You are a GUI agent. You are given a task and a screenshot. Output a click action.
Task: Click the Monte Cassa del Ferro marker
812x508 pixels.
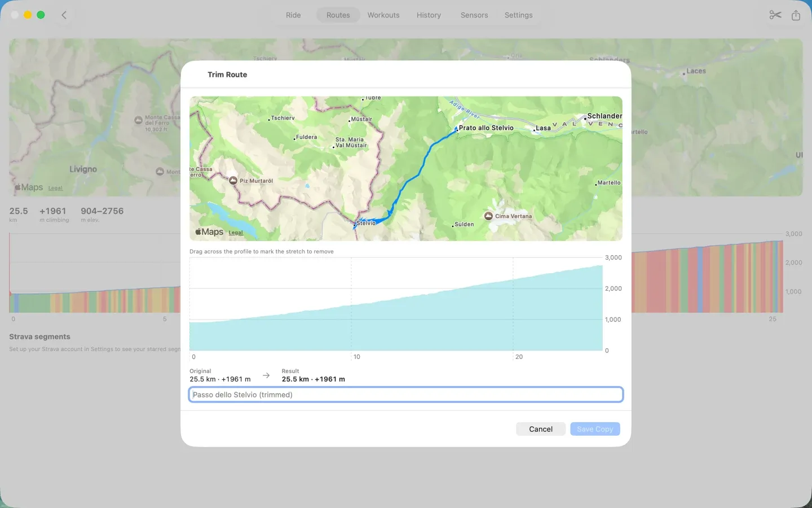[138, 120]
